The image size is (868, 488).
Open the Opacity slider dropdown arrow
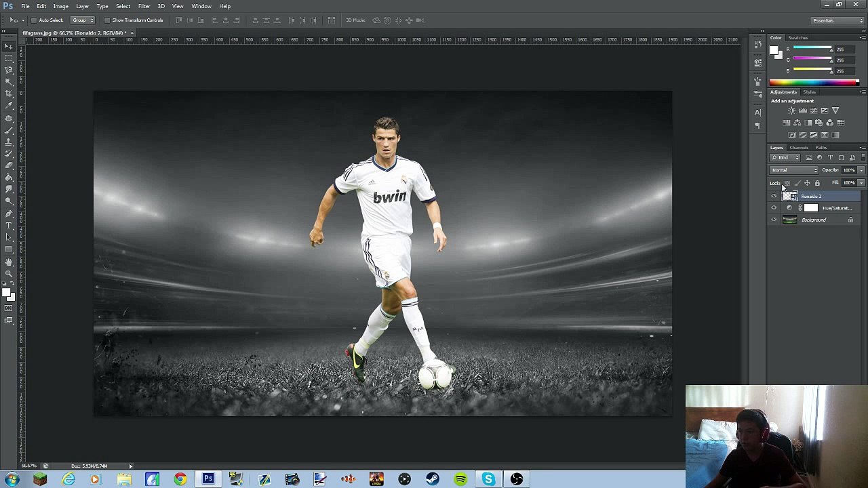pos(862,170)
